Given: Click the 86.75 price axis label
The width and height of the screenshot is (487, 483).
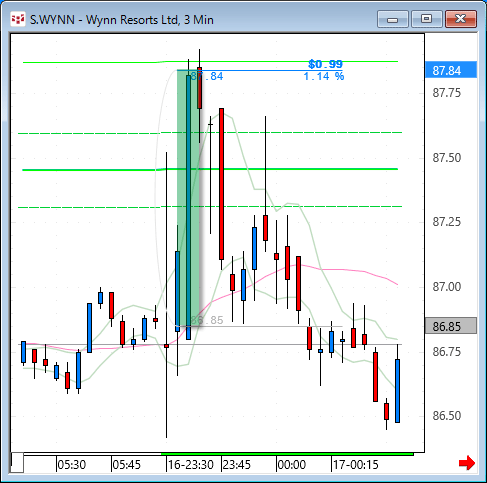Looking at the screenshot, I should pos(447,352).
